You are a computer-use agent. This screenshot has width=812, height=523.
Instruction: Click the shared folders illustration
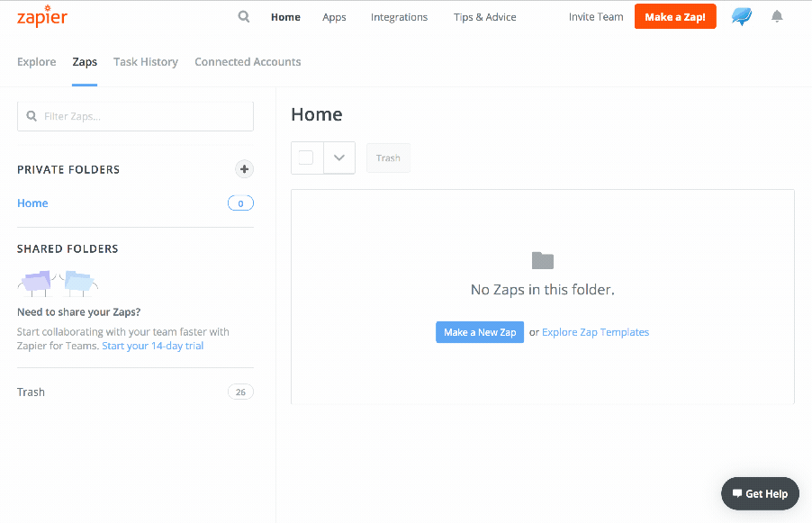point(58,283)
